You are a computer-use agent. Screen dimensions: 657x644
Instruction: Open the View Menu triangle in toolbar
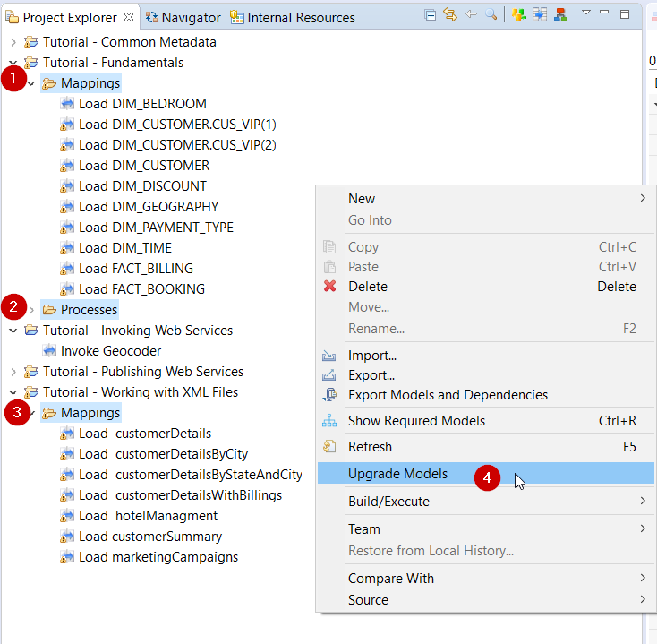coord(586,13)
